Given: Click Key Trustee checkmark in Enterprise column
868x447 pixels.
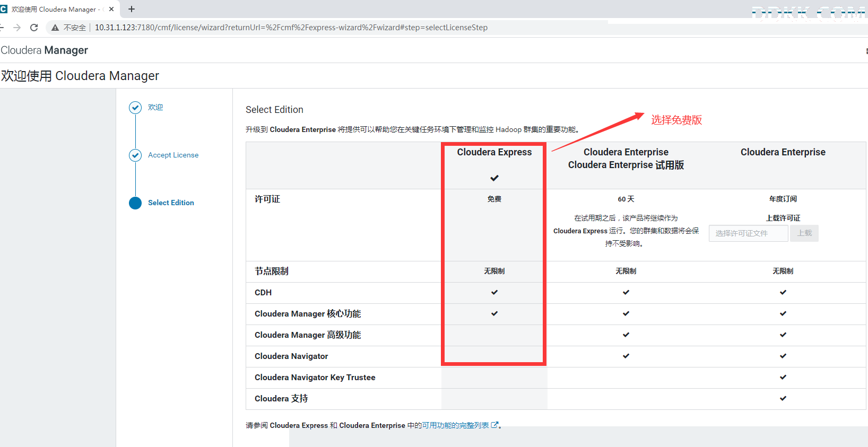Looking at the screenshot, I should [783, 377].
